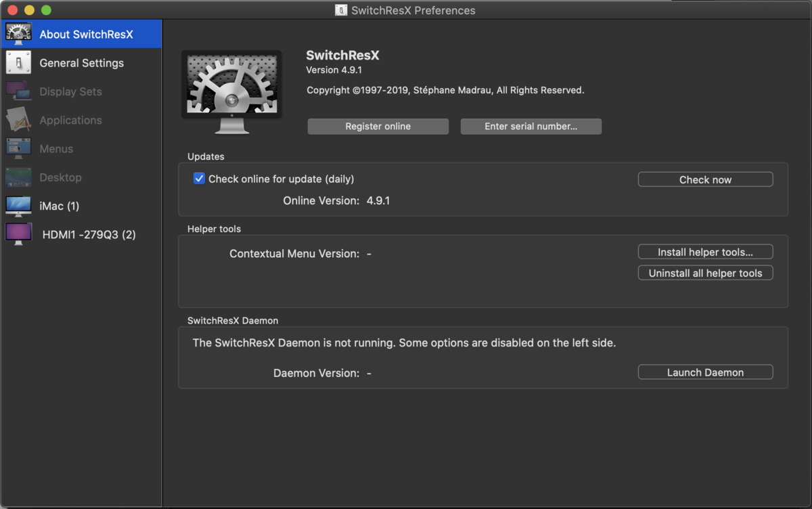This screenshot has width=812, height=509.
Task: Click the title bar SwitchResX document icon
Action: click(x=341, y=10)
